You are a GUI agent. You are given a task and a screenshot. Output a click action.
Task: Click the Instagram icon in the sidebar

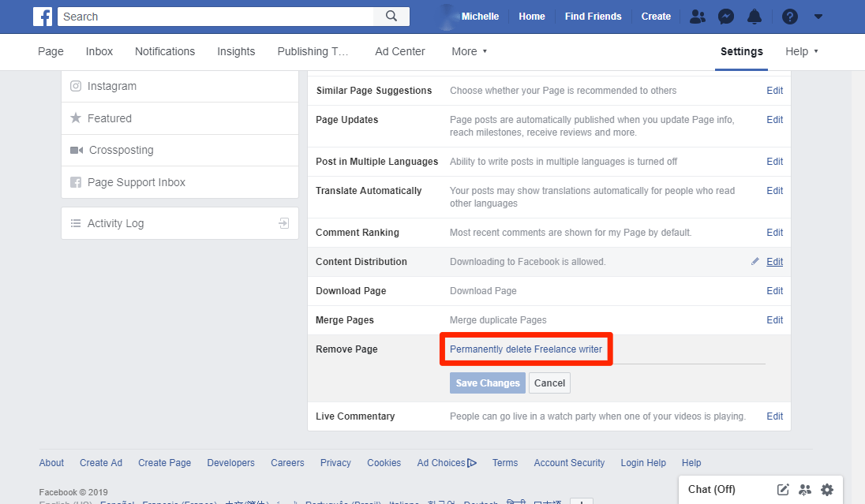click(x=76, y=86)
